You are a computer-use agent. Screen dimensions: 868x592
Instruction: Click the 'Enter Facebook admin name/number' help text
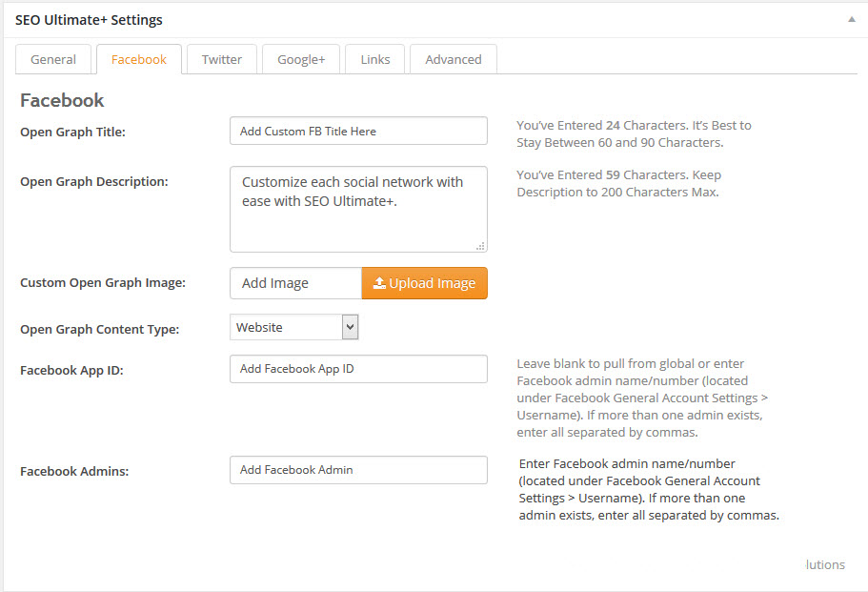pos(649,490)
